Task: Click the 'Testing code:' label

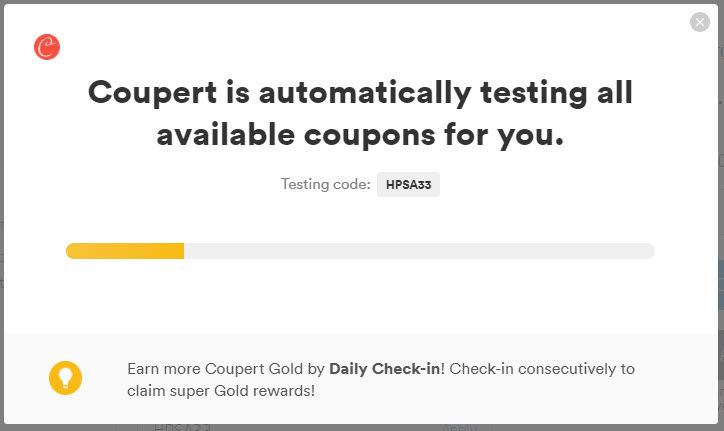Action: coord(326,184)
